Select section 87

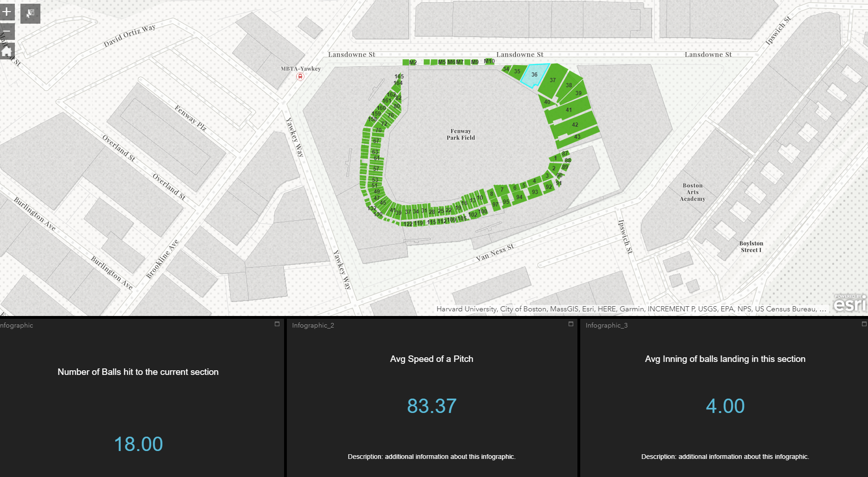[565, 154]
